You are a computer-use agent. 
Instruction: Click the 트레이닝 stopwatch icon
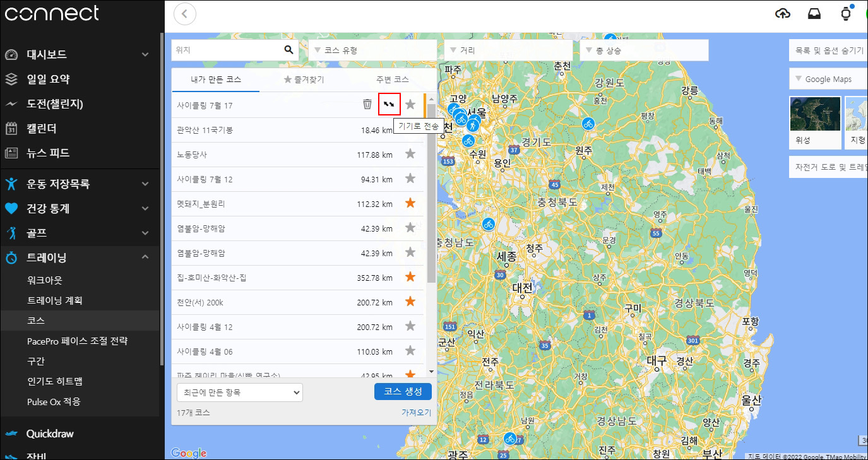point(11,258)
